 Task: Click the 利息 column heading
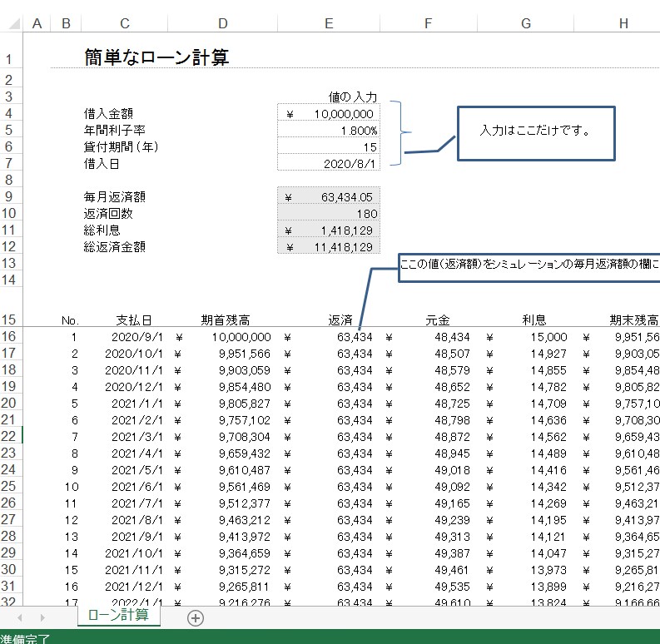534,320
